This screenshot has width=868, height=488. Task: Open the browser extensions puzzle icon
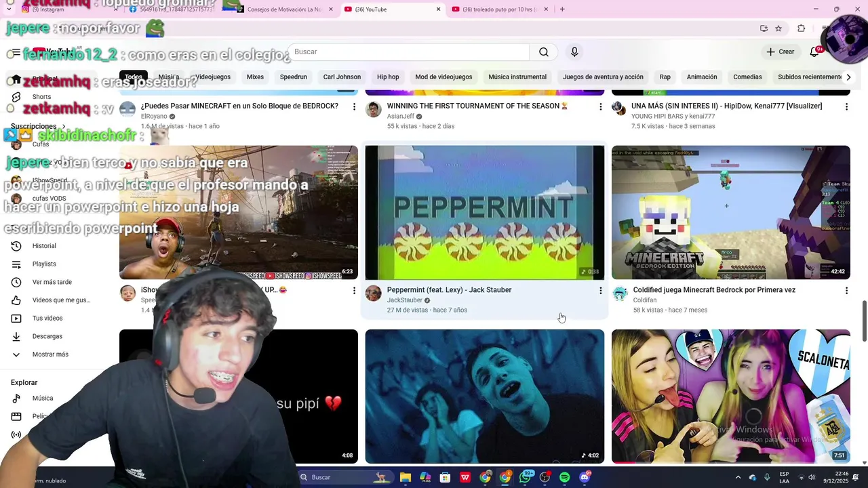pos(802,28)
